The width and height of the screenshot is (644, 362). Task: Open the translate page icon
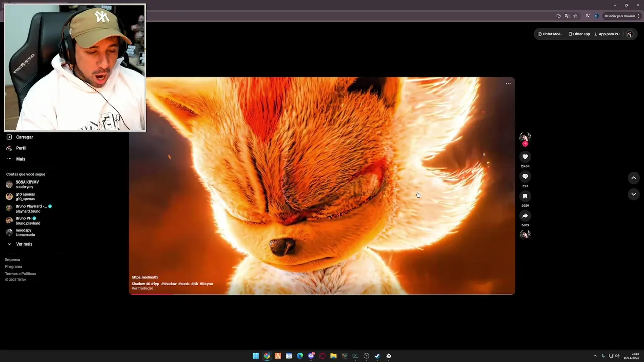567,16
